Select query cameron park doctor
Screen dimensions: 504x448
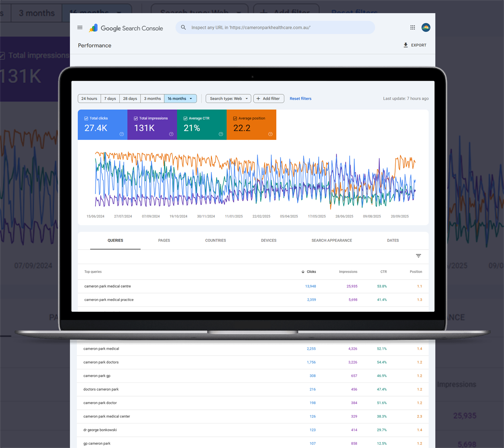point(100,403)
